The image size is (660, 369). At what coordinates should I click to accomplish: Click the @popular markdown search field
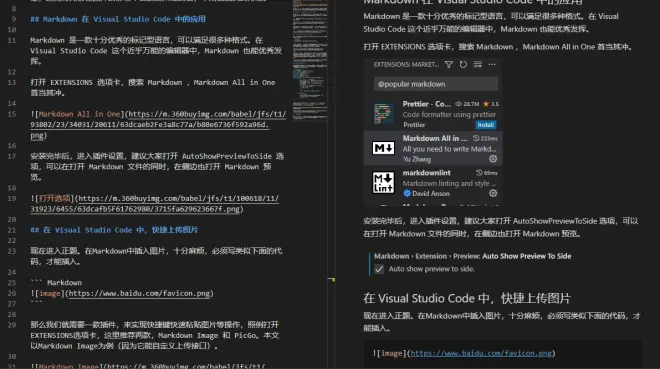point(436,84)
